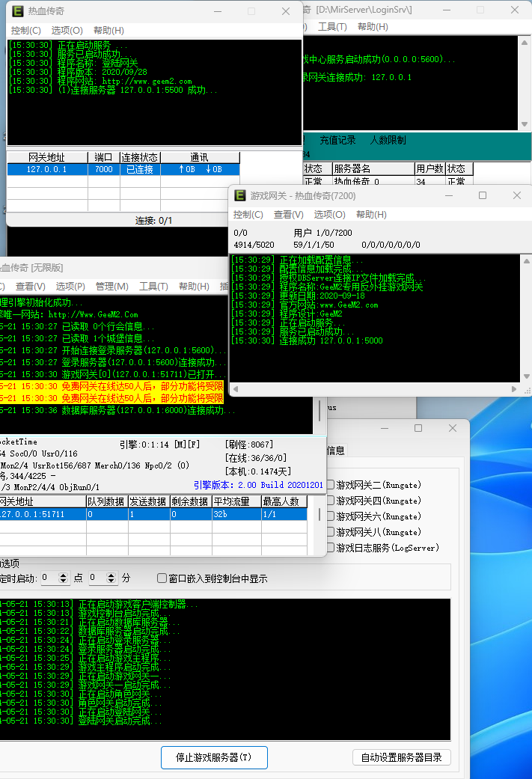Select gateway row 127.0.0.1 port 7000
The height and width of the screenshot is (779, 532).
47,170
